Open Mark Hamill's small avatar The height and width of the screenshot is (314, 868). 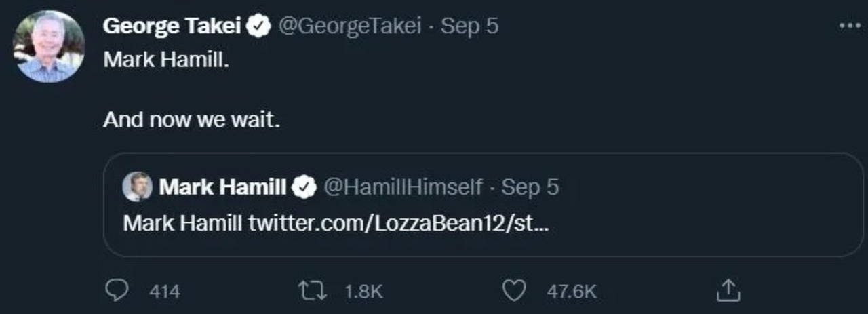(x=137, y=187)
